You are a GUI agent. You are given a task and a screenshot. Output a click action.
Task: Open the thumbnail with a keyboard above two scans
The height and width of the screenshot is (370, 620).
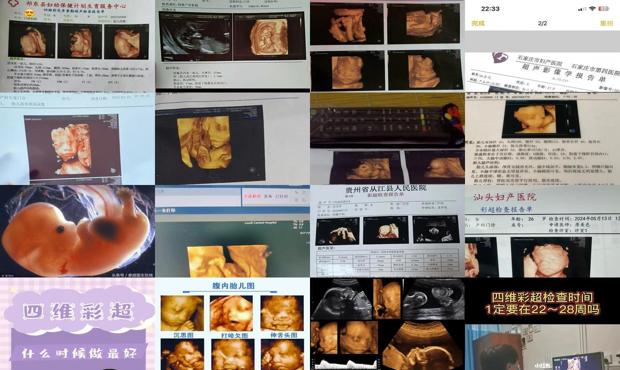(388, 139)
